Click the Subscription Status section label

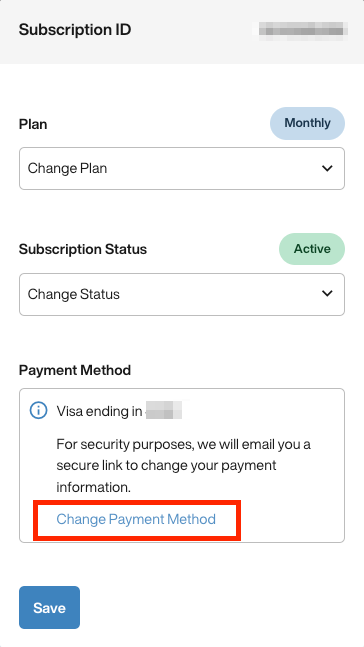click(x=83, y=249)
